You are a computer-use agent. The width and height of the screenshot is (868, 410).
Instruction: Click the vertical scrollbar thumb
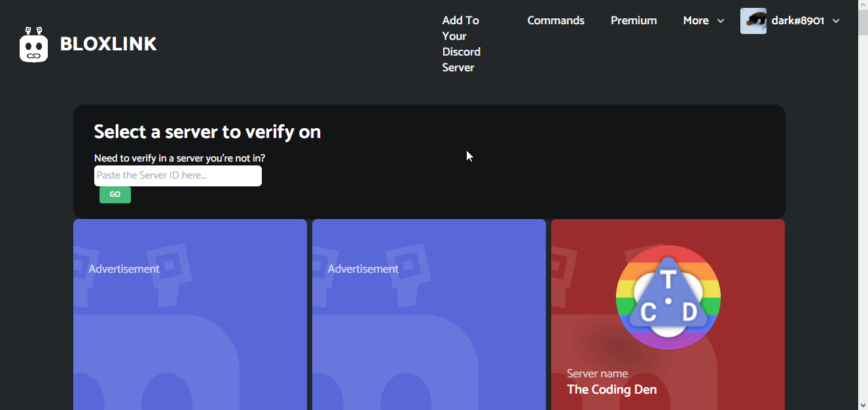click(x=863, y=23)
